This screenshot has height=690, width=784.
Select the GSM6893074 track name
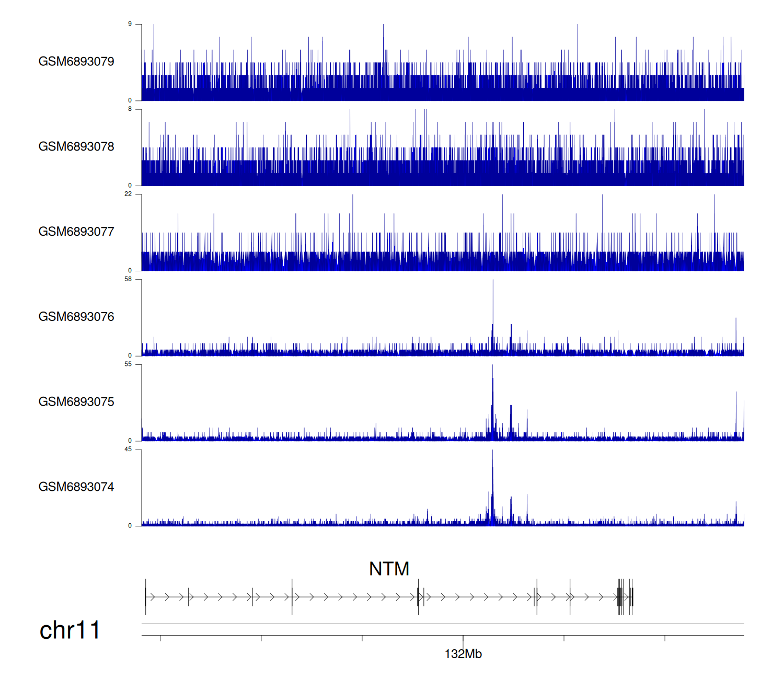pyautogui.click(x=76, y=487)
